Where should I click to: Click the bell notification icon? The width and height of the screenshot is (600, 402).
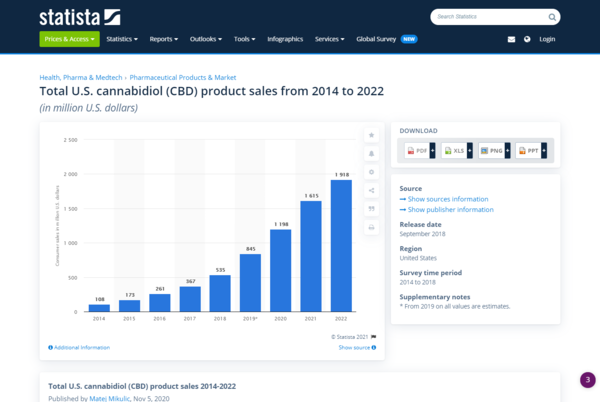coord(371,153)
